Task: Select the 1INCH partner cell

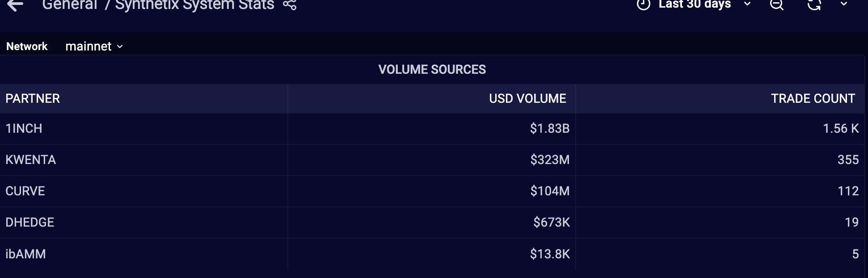Action: [x=24, y=129]
